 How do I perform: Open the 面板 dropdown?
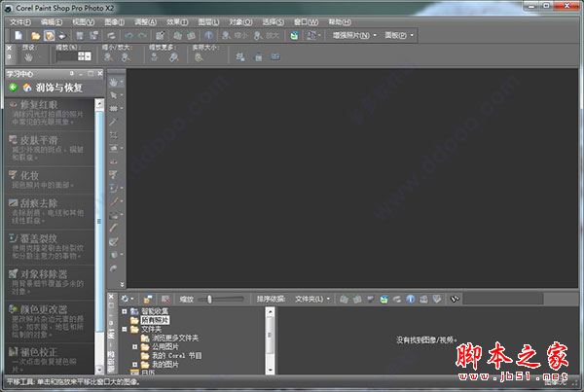[399, 36]
